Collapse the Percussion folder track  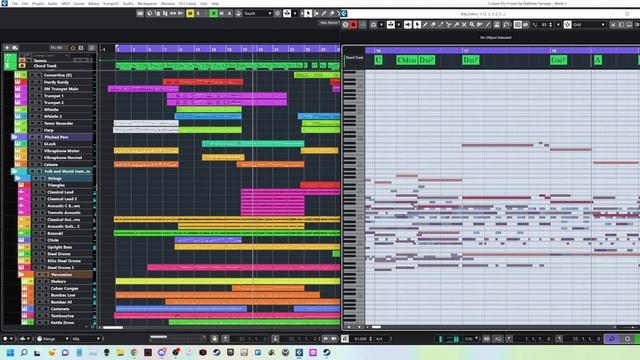tap(21, 275)
